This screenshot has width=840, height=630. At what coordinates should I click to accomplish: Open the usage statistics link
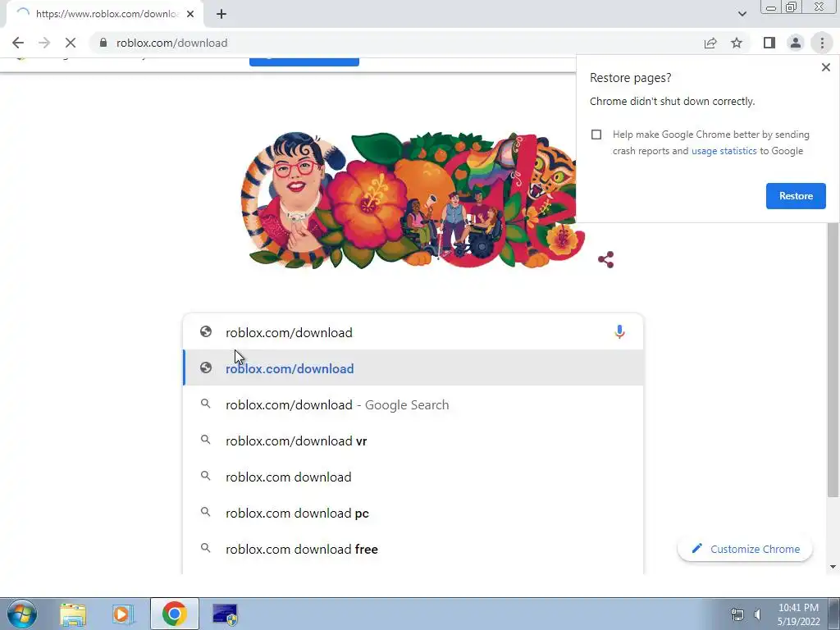coord(724,151)
